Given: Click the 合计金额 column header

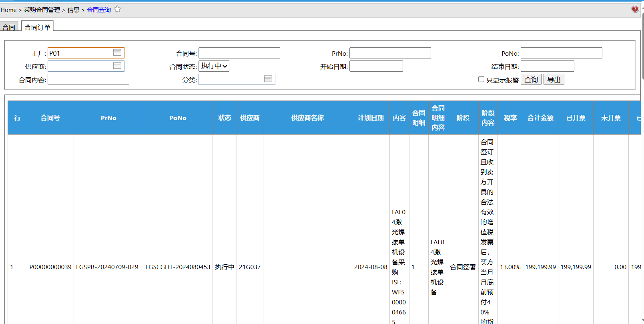Looking at the screenshot, I should coord(540,118).
